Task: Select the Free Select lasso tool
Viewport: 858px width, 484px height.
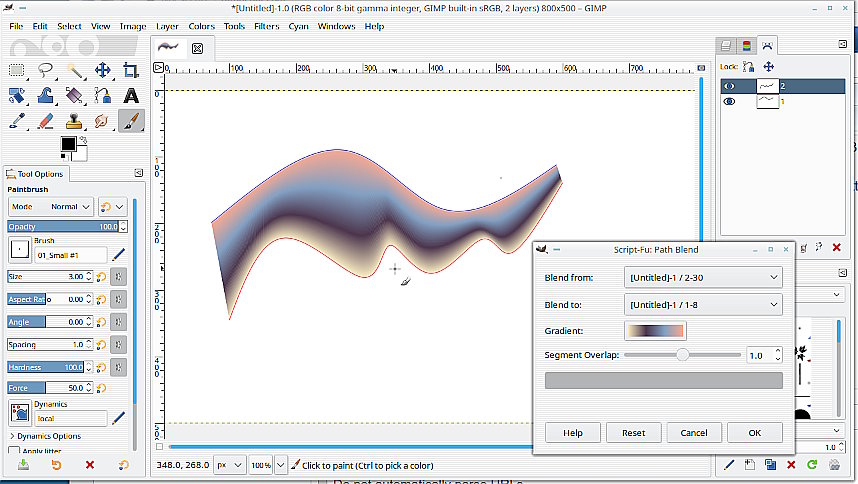Action: [x=45, y=70]
